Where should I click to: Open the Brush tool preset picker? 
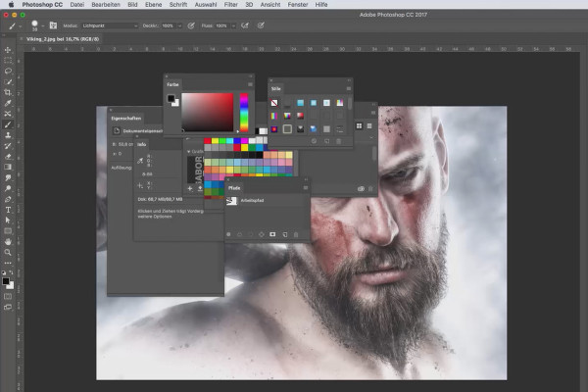coord(15,25)
